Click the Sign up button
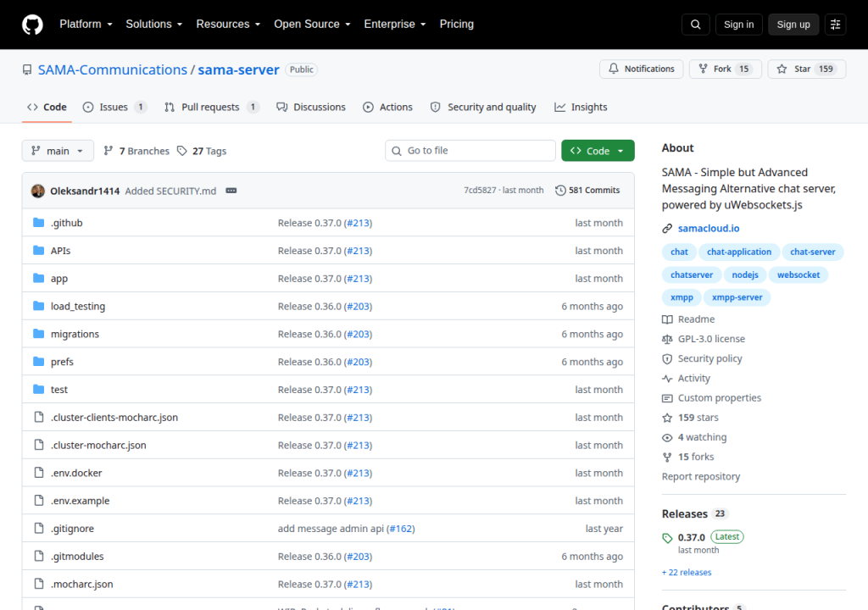This screenshot has height=610, width=868. coord(793,25)
